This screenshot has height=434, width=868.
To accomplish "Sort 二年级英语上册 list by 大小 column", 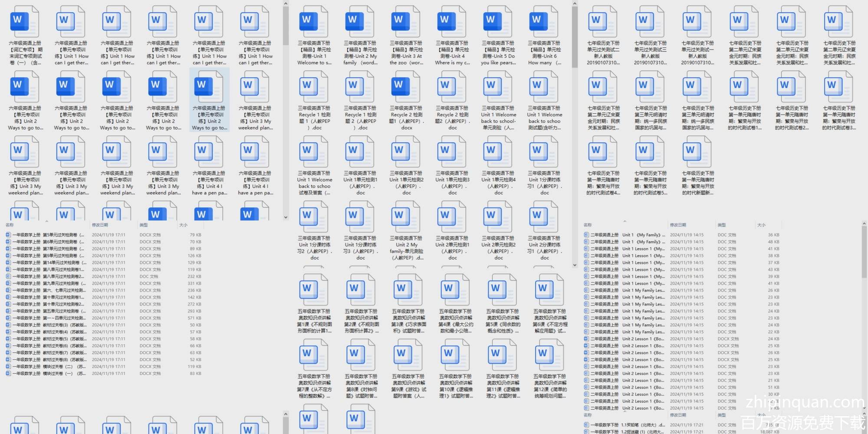I will point(761,225).
